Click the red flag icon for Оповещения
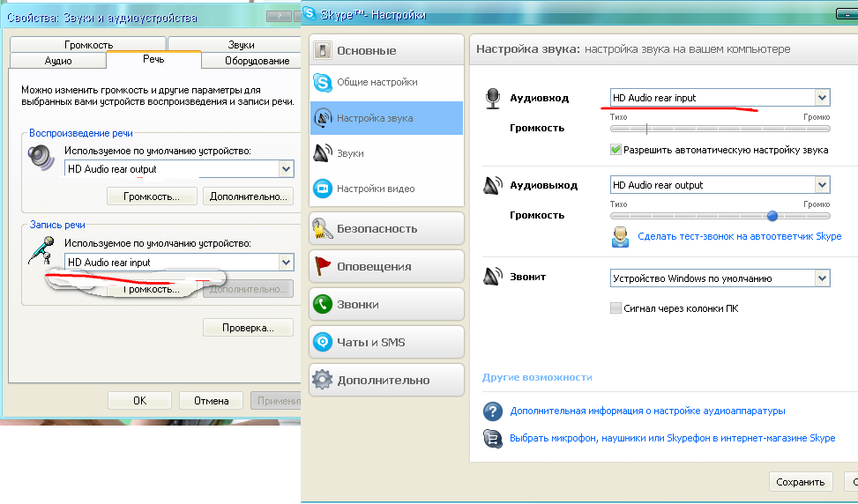This screenshot has height=504, width=858. [x=322, y=266]
